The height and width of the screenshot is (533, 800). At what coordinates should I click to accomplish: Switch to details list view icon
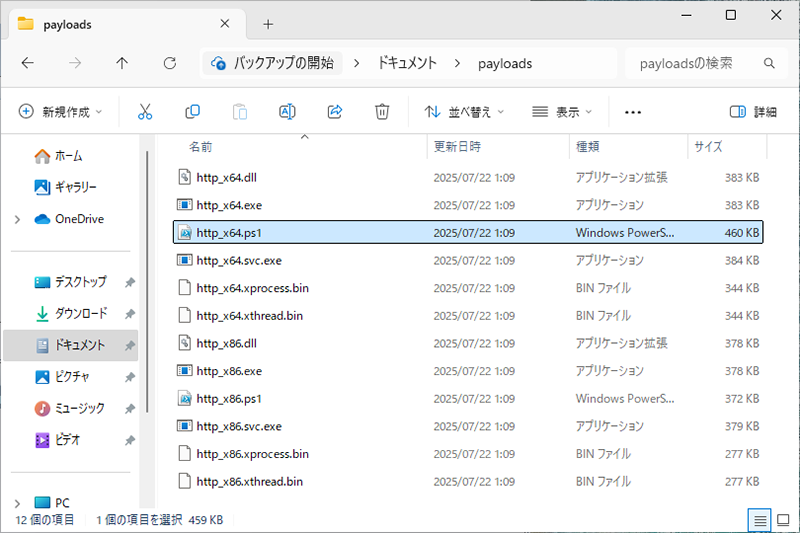pyautogui.click(x=761, y=520)
